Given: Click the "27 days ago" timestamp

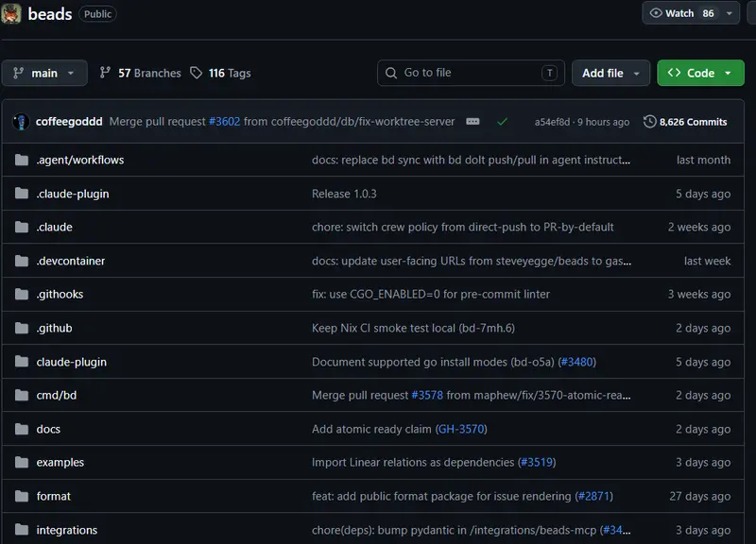Looking at the screenshot, I should [699, 496].
